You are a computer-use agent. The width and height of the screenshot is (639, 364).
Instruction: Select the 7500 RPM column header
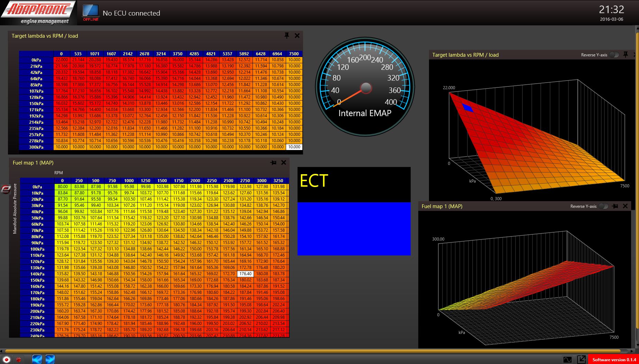(294, 54)
